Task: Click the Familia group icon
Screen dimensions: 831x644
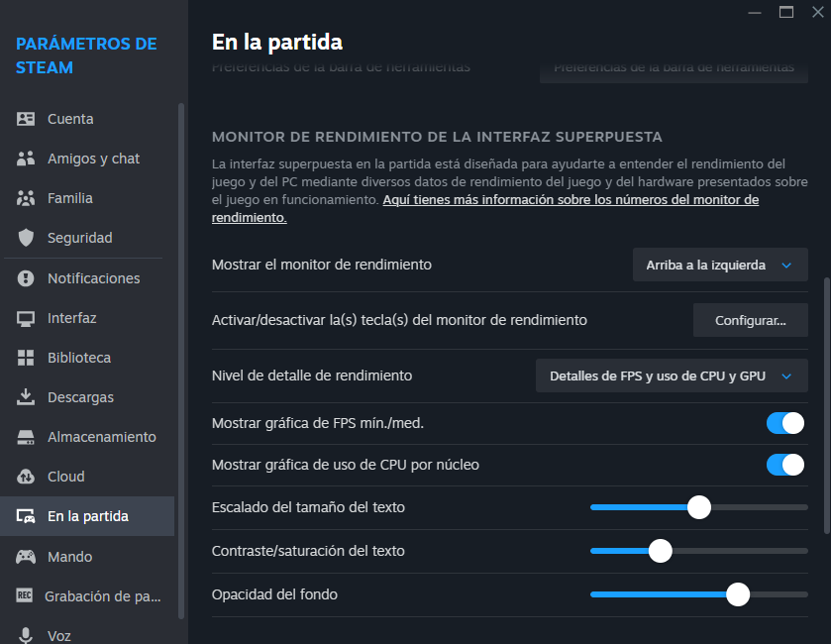Action: point(26,198)
